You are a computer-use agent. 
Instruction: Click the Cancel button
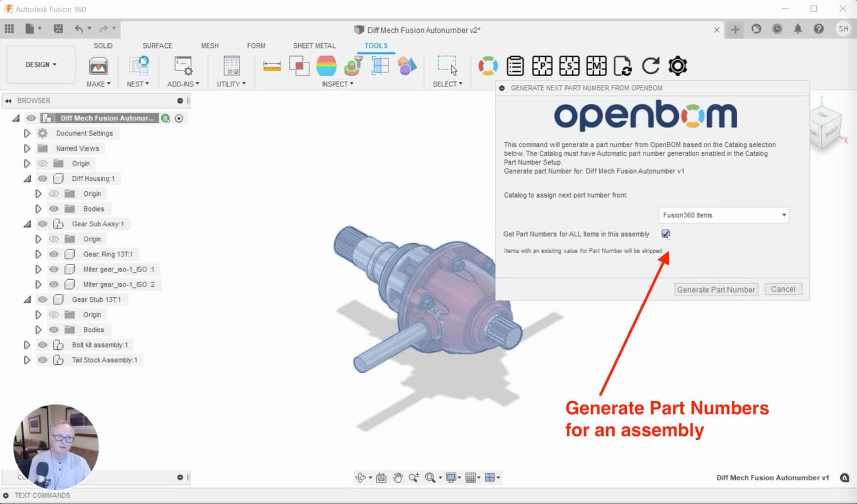coord(783,288)
